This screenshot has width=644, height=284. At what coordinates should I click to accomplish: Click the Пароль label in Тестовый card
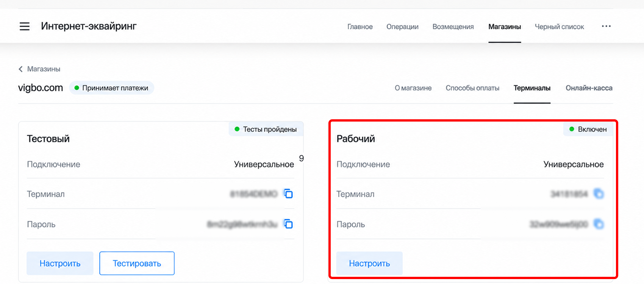pyautogui.click(x=41, y=225)
